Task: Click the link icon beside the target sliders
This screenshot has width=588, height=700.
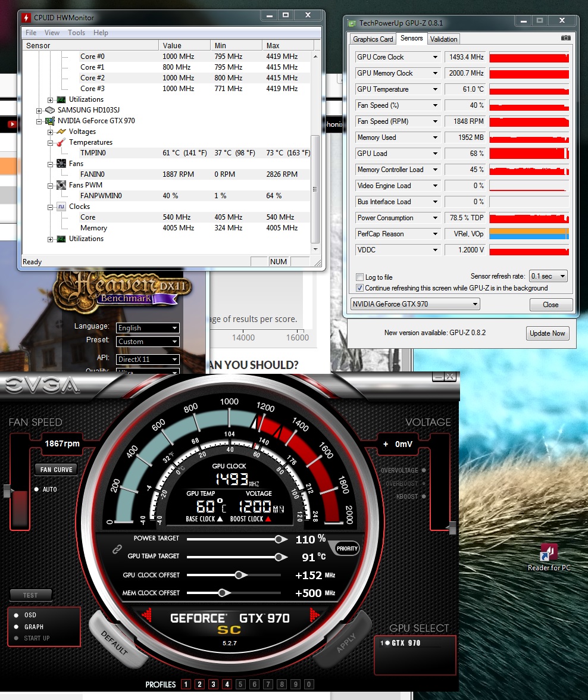Action: pyautogui.click(x=117, y=549)
